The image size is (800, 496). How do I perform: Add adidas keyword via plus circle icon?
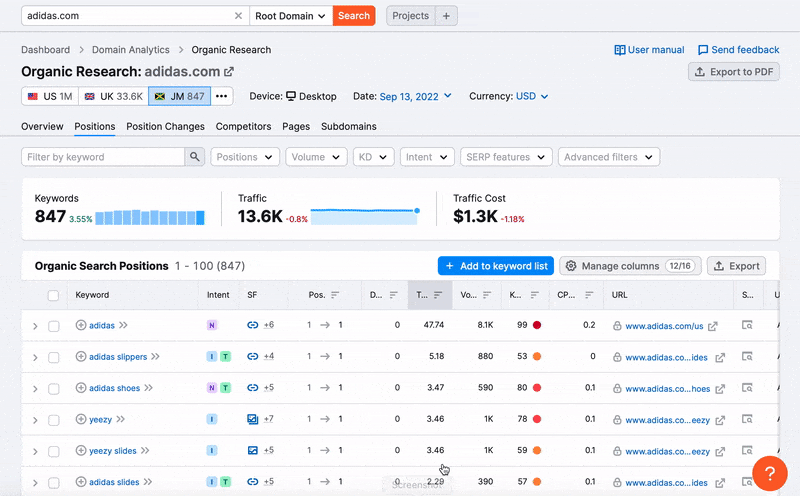[x=81, y=325]
